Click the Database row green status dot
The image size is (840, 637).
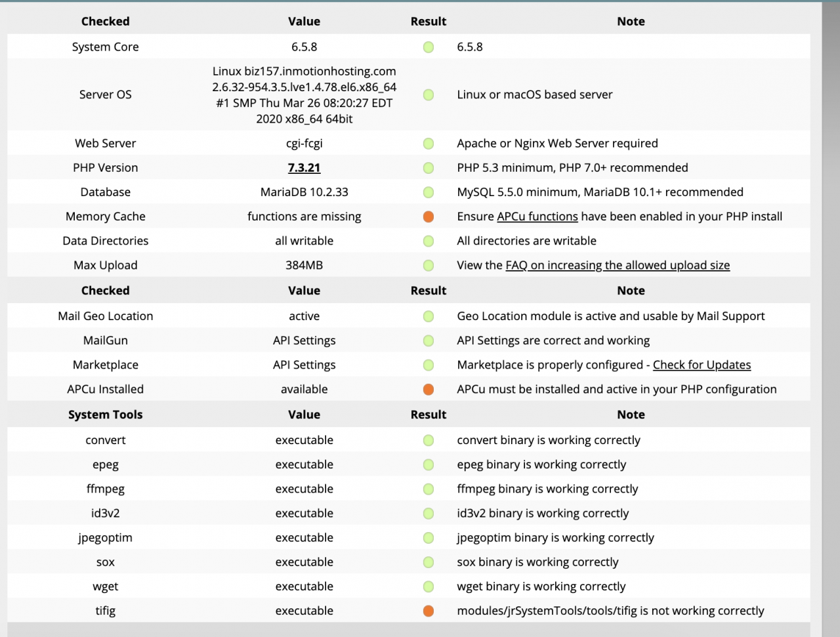(429, 192)
